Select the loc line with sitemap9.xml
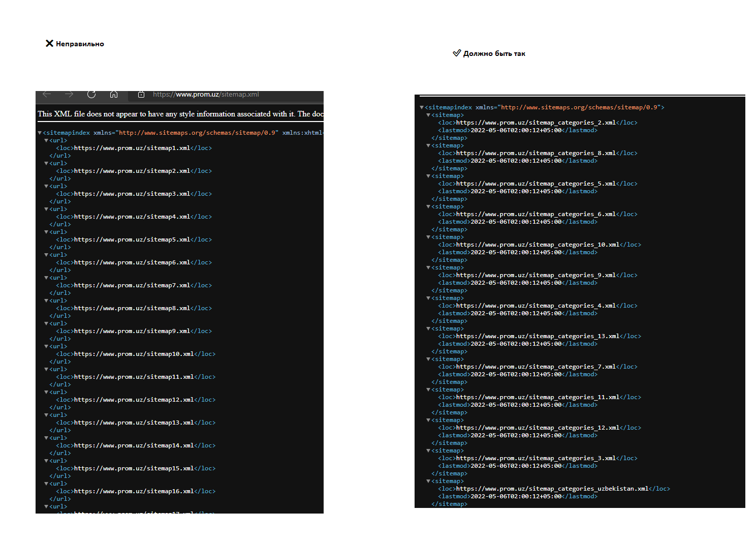The height and width of the screenshot is (541, 756). click(134, 331)
